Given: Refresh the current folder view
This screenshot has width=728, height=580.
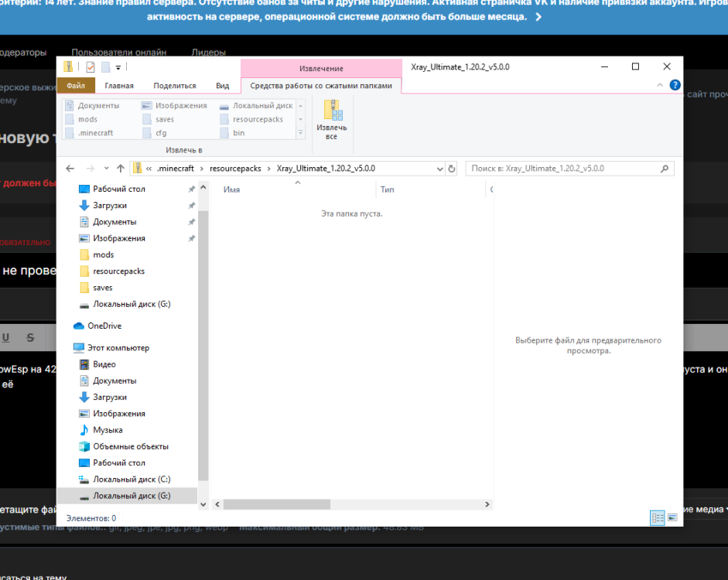Looking at the screenshot, I should point(451,169).
